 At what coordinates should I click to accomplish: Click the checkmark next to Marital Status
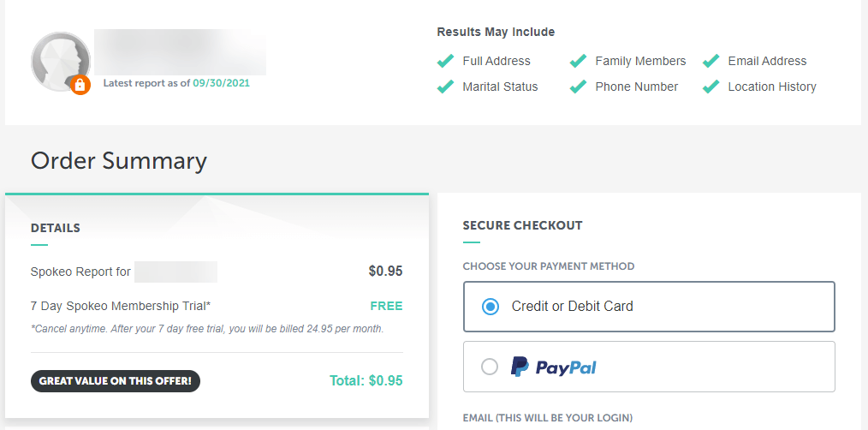point(445,87)
